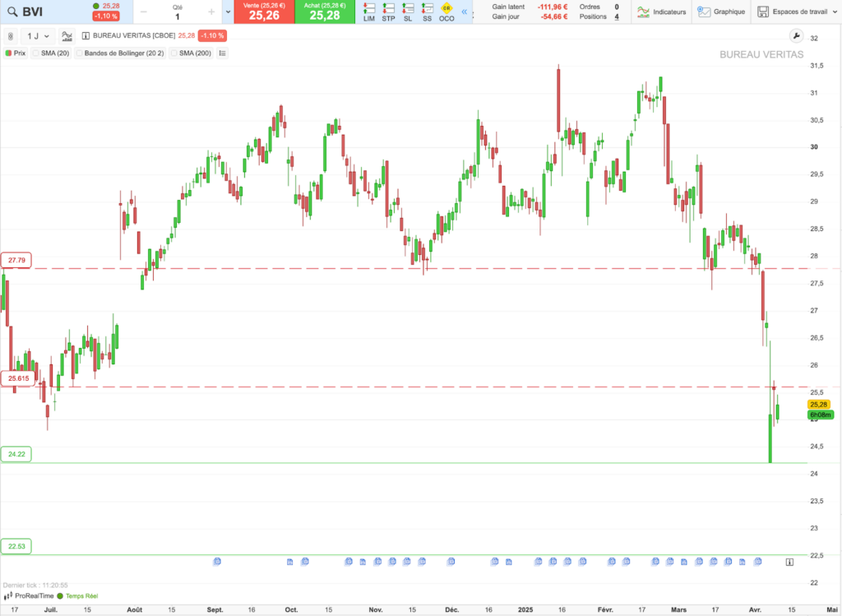Select the SS order icon
This screenshot has width=842, height=616.
click(427, 12)
